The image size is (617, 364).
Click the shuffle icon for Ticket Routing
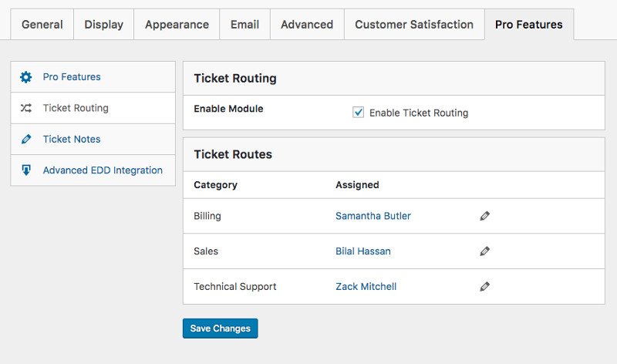click(26, 109)
